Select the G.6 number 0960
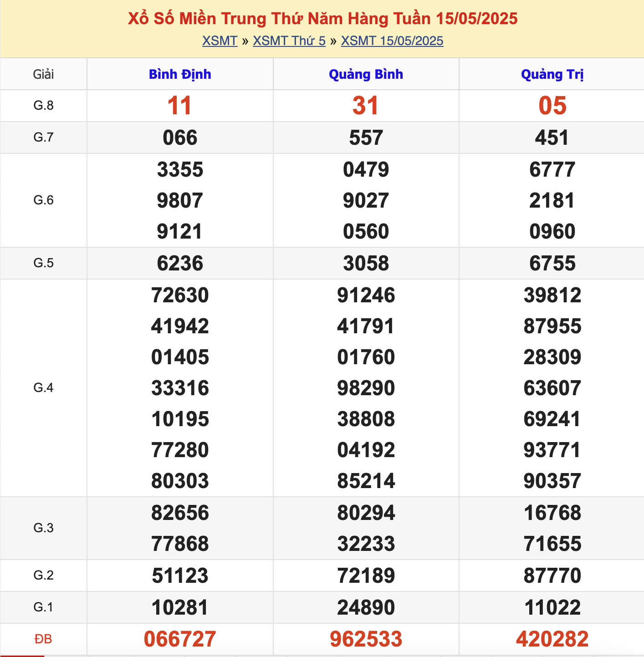This screenshot has width=644, height=657. [x=552, y=232]
